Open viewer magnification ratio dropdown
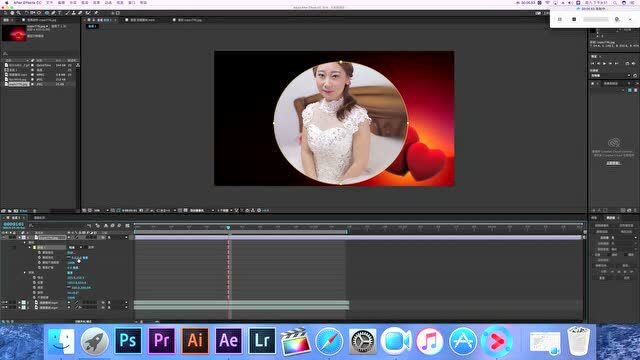Screen dimensions: 640x360 tap(100, 211)
